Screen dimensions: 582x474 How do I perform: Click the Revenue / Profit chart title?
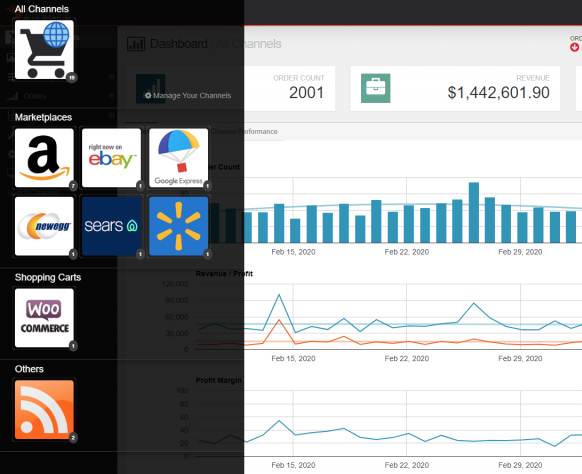224,274
